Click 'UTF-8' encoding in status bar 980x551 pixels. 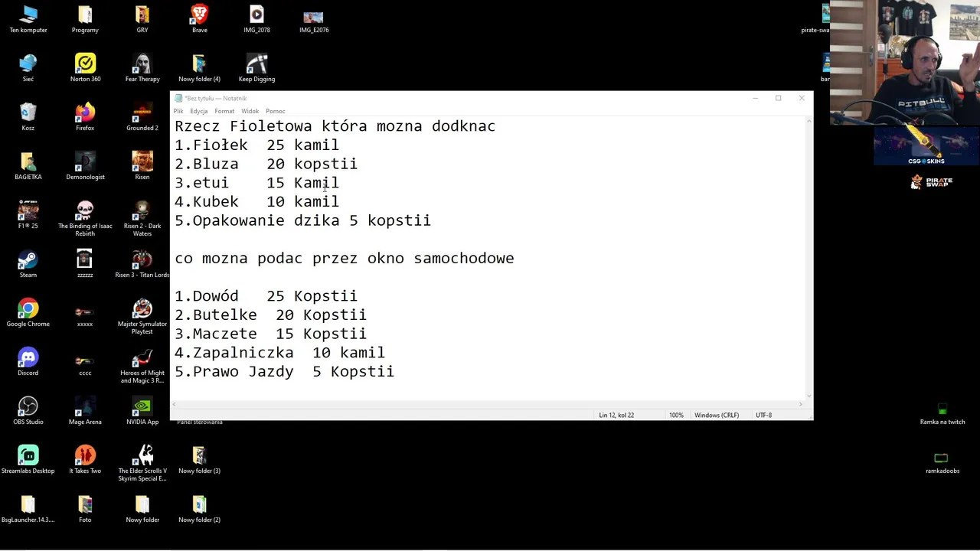tap(763, 415)
